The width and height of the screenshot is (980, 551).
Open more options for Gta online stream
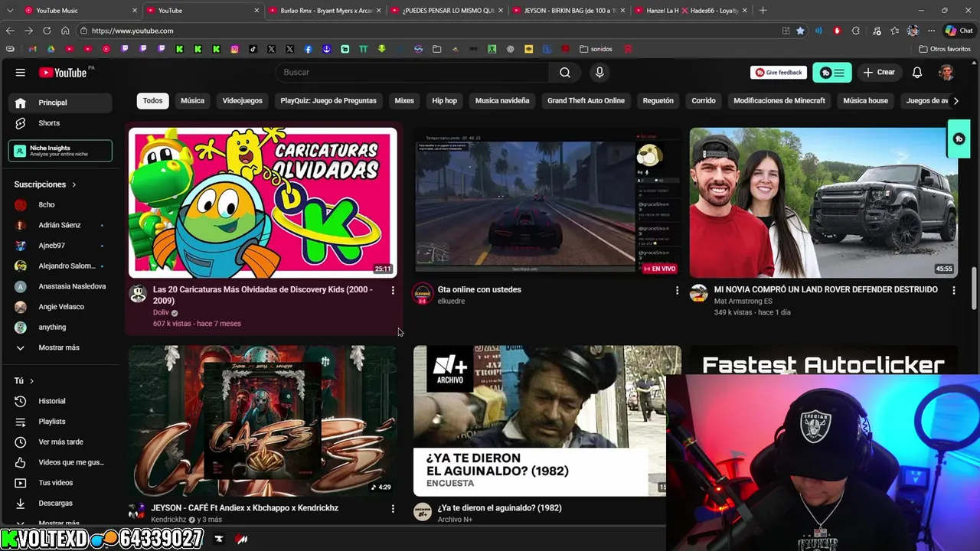[x=677, y=290]
